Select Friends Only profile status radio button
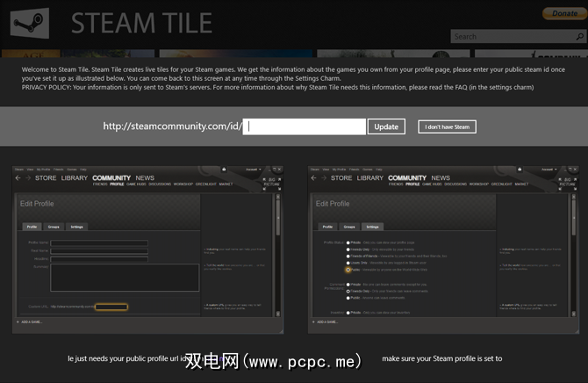This screenshot has width=588, height=383. pos(348,249)
